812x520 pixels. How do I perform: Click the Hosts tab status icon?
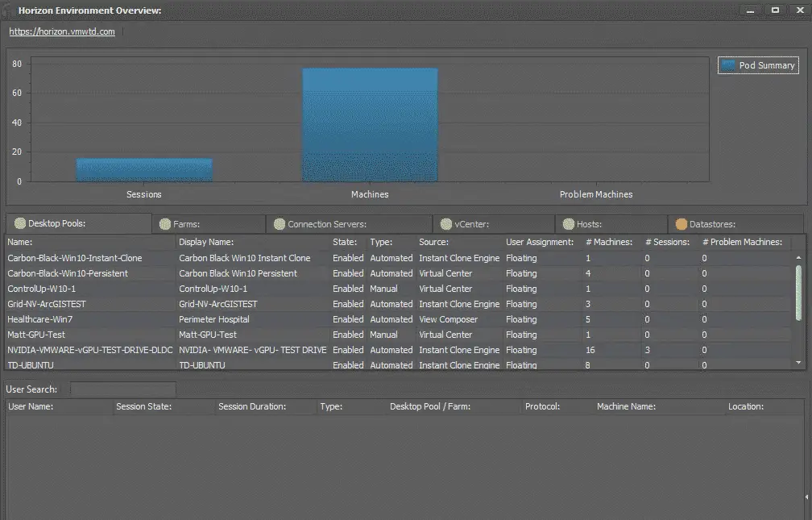point(569,224)
